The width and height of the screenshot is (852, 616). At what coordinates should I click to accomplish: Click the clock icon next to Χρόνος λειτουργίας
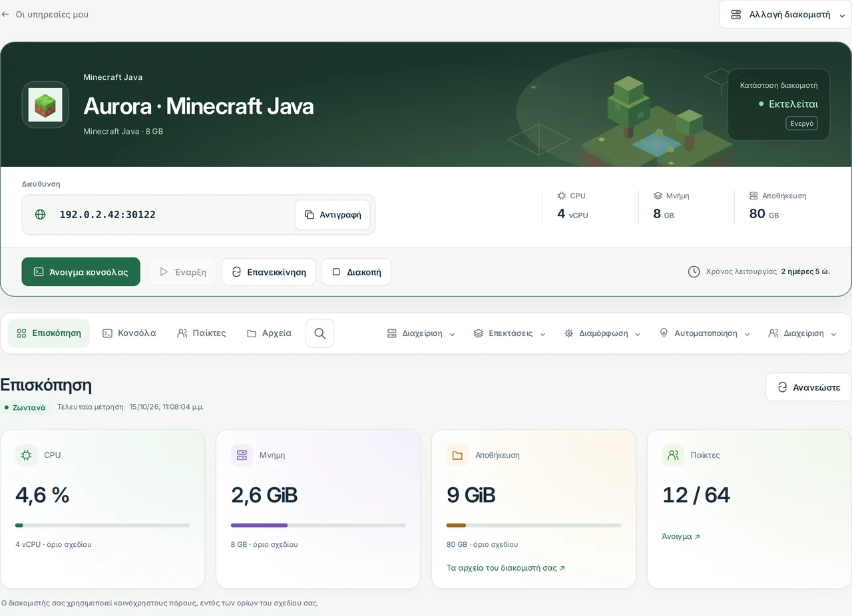[x=694, y=271]
